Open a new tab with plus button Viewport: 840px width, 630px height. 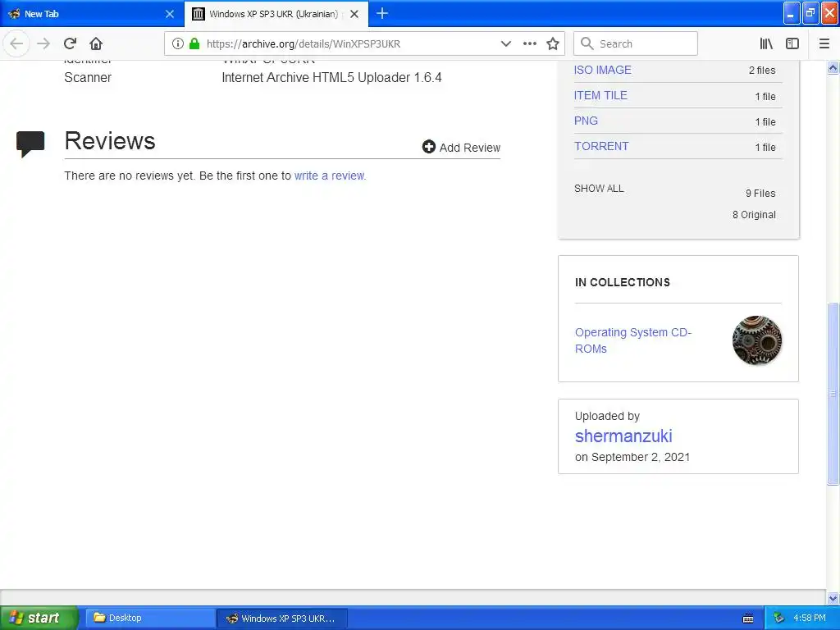click(382, 13)
